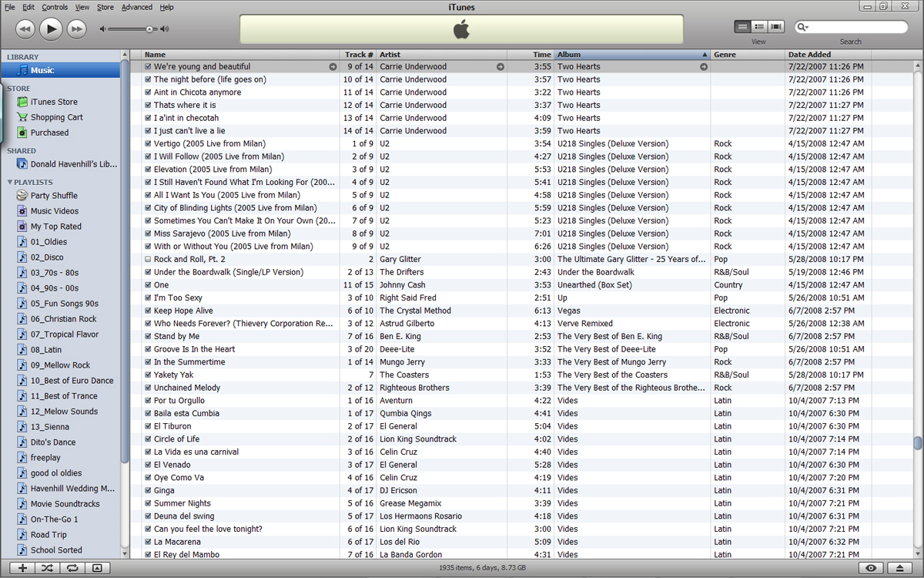Viewport: 924px width, 578px height.
Task: Open the Help menu
Action: click(166, 7)
